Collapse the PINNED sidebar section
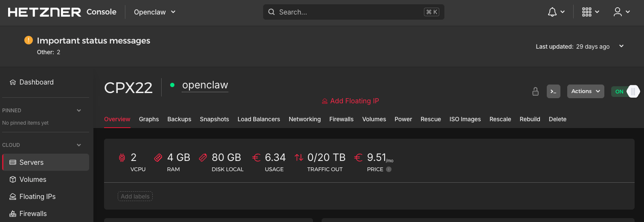The image size is (644, 222). click(79, 110)
